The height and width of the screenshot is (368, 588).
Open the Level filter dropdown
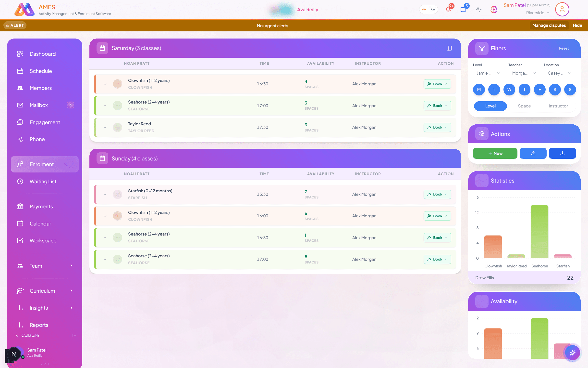pos(488,73)
